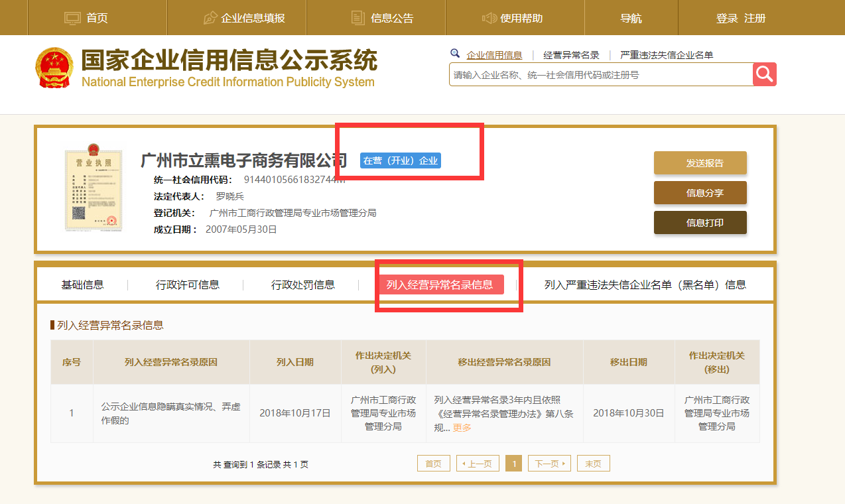Click 下一页 pagination control
The width and height of the screenshot is (845, 504).
tap(549, 463)
